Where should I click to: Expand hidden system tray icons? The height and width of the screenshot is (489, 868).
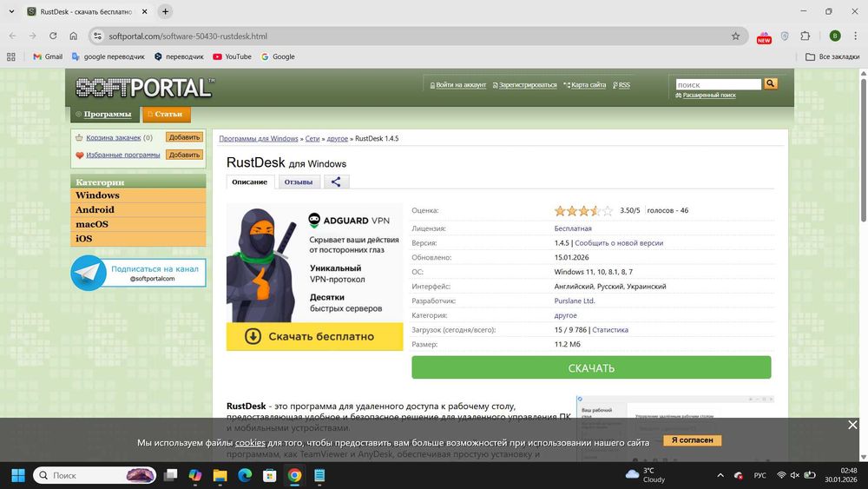(720, 475)
